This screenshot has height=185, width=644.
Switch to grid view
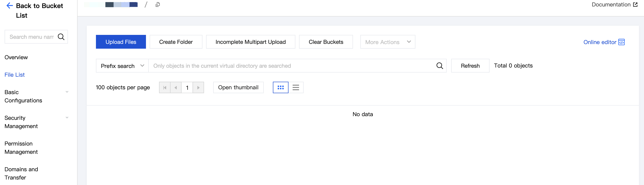(280, 87)
